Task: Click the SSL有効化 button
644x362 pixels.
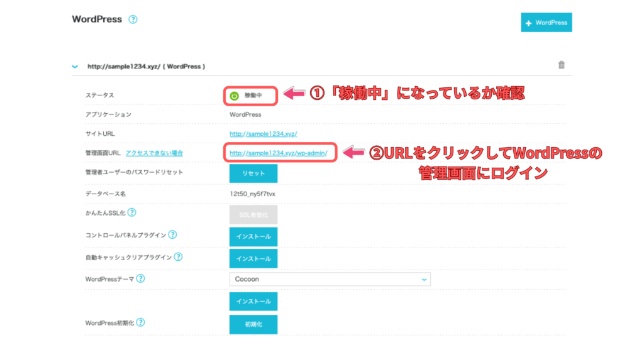Action: 253,215
